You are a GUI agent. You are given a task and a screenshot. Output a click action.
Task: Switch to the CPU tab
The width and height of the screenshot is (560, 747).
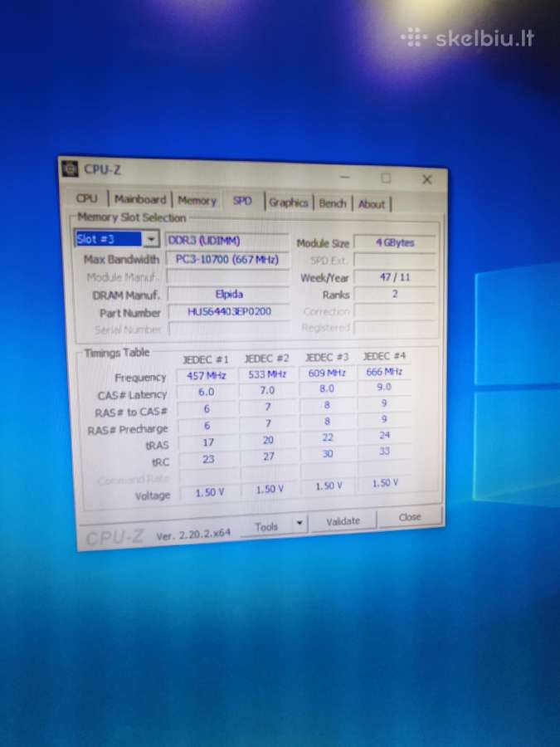(x=86, y=198)
